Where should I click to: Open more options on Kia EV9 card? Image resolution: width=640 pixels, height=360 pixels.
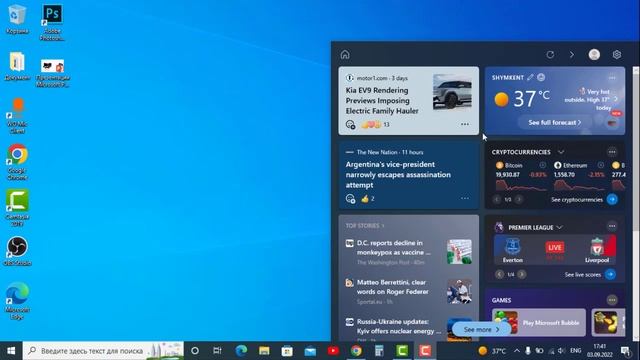click(x=465, y=124)
